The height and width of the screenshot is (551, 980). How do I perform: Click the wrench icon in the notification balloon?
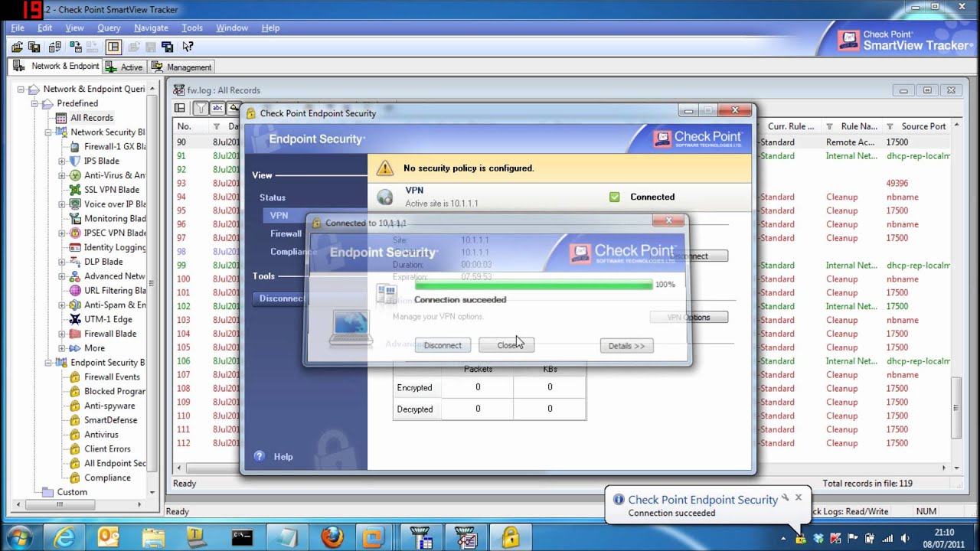click(x=785, y=498)
